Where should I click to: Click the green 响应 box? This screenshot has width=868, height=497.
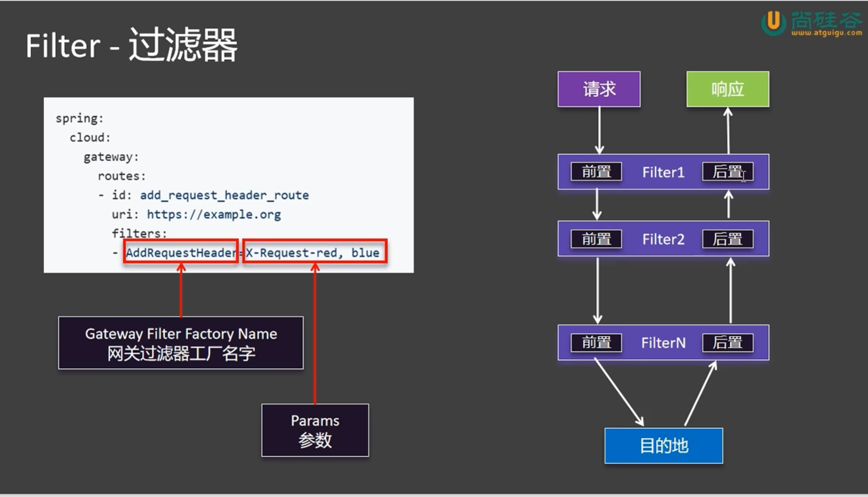pos(728,89)
